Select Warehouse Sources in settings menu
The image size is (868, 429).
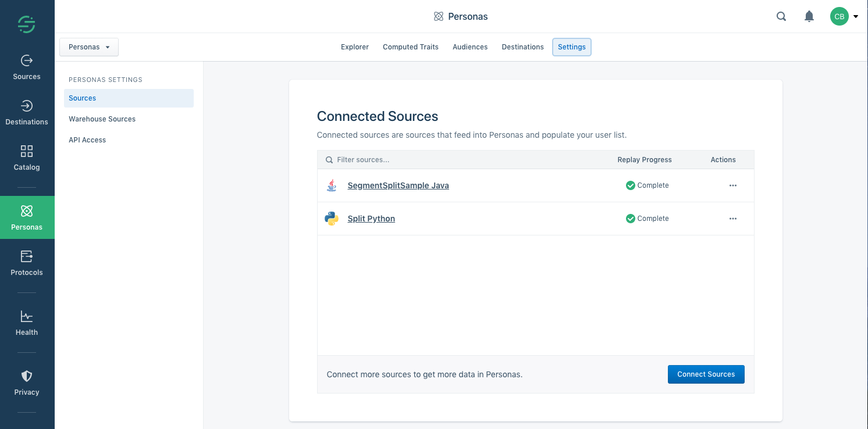(102, 119)
